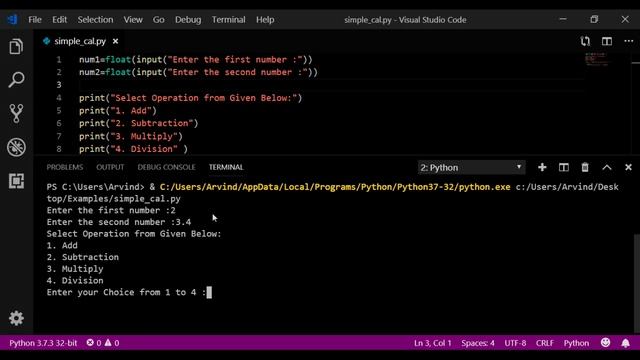This screenshot has width=640, height=360.
Task: Change file encoding UTF-8
Action: pos(515,343)
